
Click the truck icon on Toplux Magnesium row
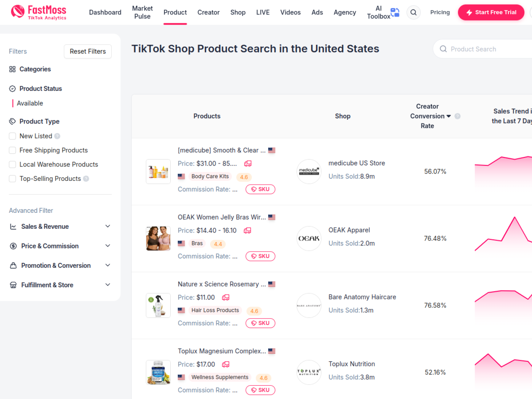tap(226, 364)
